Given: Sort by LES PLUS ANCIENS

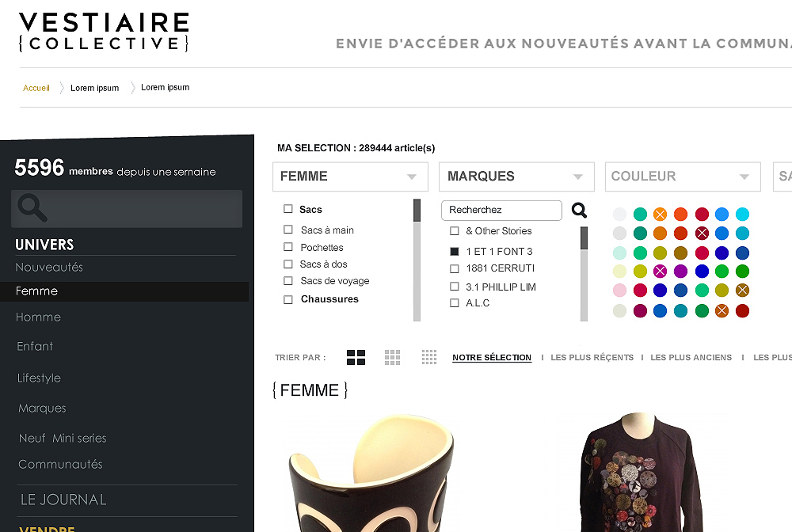Looking at the screenshot, I should click(691, 357).
